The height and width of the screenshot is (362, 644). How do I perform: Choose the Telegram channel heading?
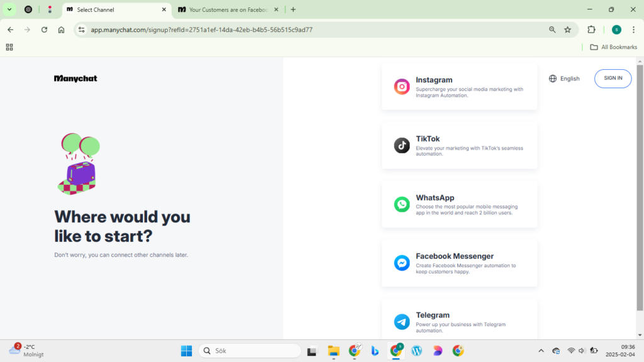coord(433,315)
